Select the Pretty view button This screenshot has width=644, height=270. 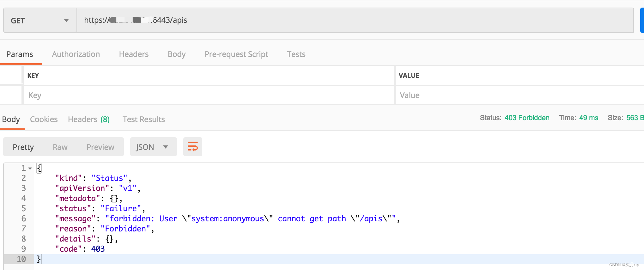click(23, 147)
